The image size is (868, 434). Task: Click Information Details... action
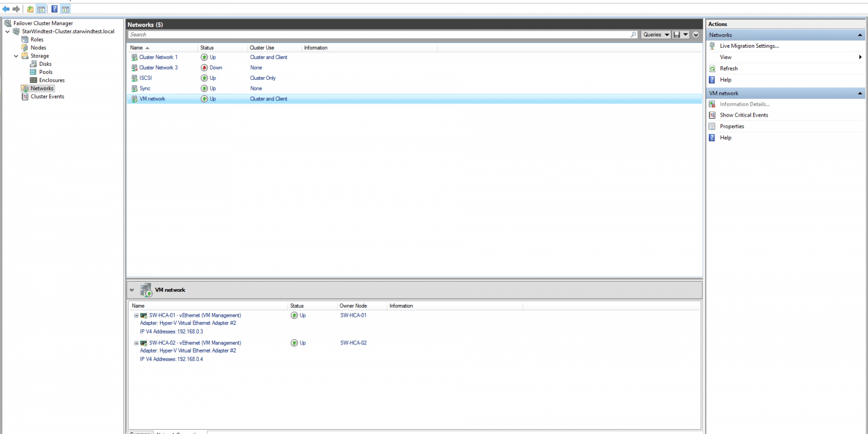pos(745,104)
